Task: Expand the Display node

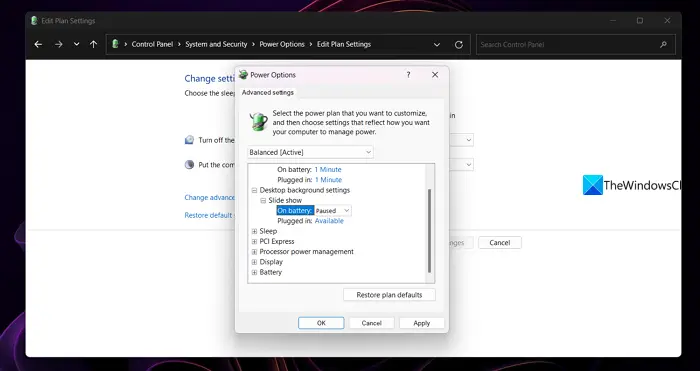Action: click(x=254, y=262)
